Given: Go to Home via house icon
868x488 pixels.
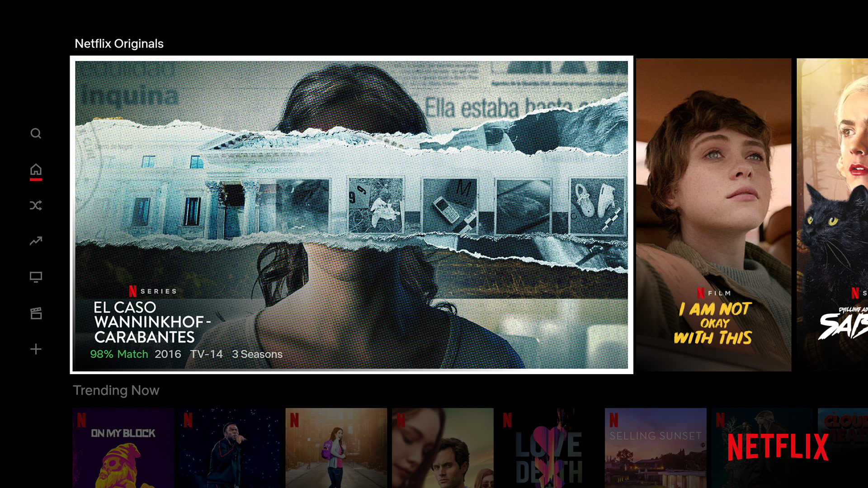Looking at the screenshot, I should pos(36,170).
